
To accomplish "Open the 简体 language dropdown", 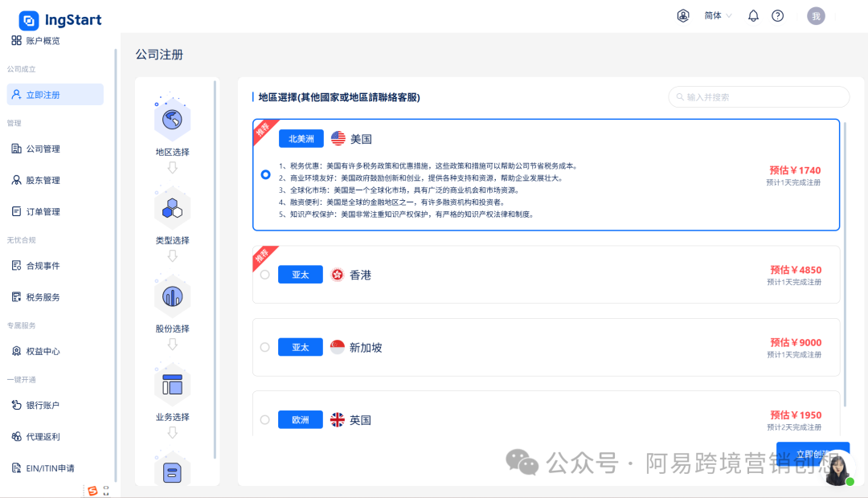I will 714,15.
